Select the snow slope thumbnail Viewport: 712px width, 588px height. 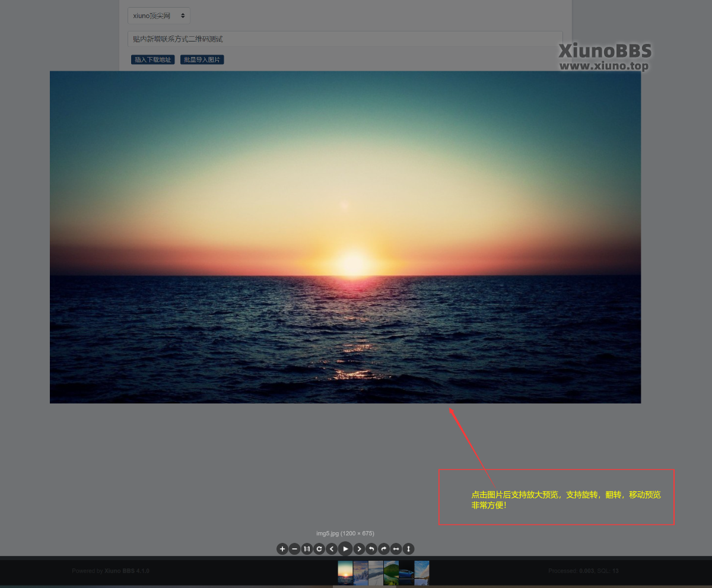pos(376,573)
